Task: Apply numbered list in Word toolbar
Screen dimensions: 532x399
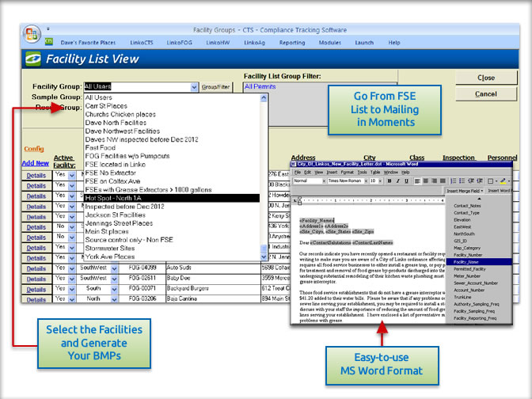Action: click(x=454, y=181)
